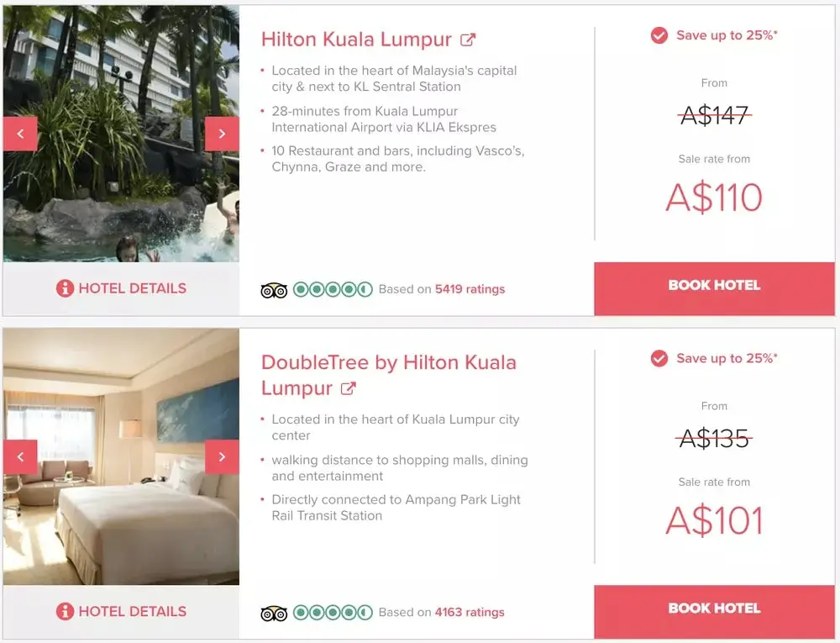Click DoubleTree's green TripAdvisor rating bubbles

(333, 613)
